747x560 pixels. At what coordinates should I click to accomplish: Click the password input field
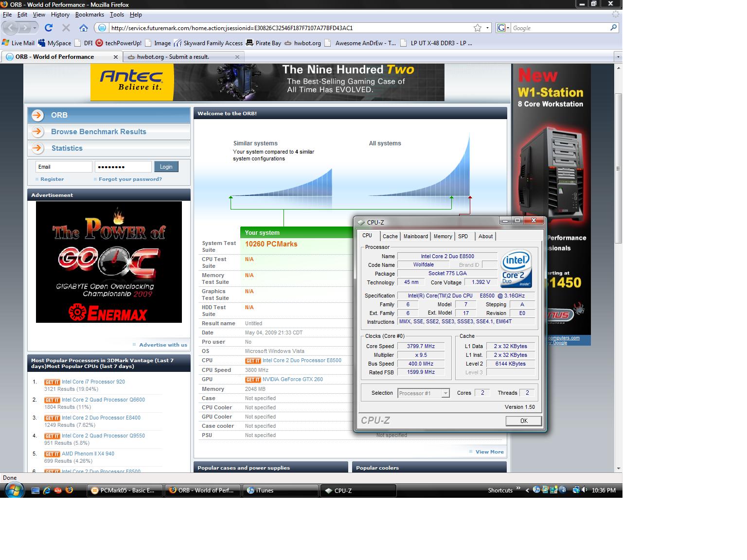123,167
